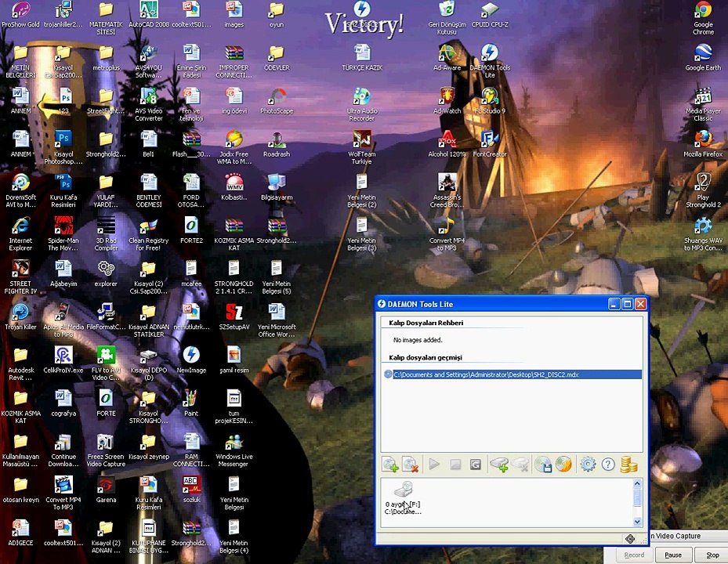Open the Garena desktop shortcut
Image resolution: width=728 pixels, height=564 pixels.
[106, 490]
